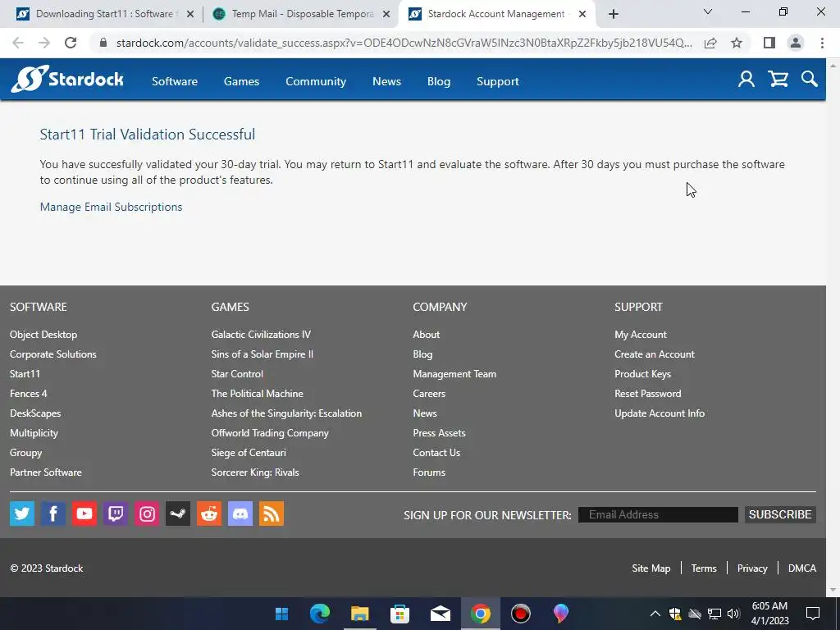Open the Contact Us link

pyautogui.click(x=436, y=453)
